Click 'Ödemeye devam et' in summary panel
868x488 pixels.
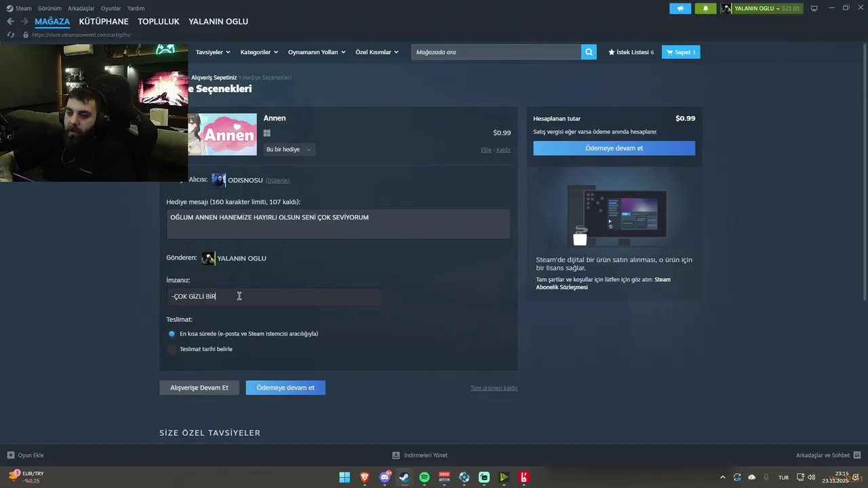[614, 148]
